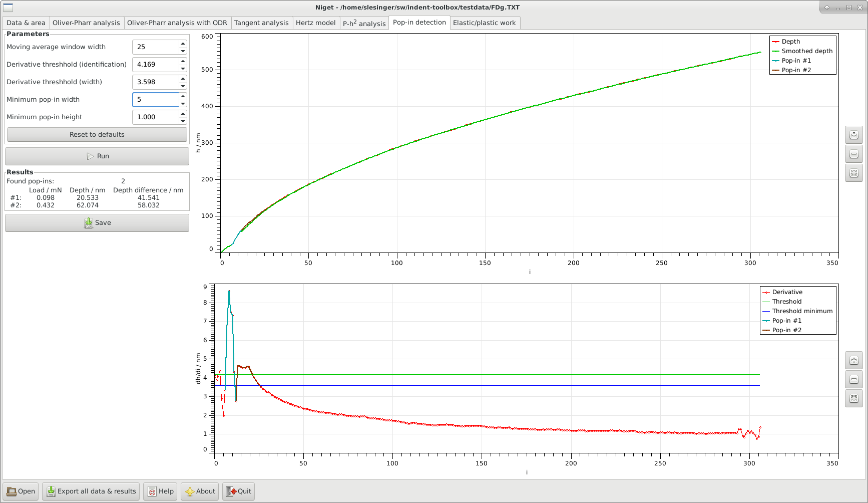Open Oliver-Pharr analysis with ODR tab
The image size is (868, 503).
pyautogui.click(x=177, y=23)
